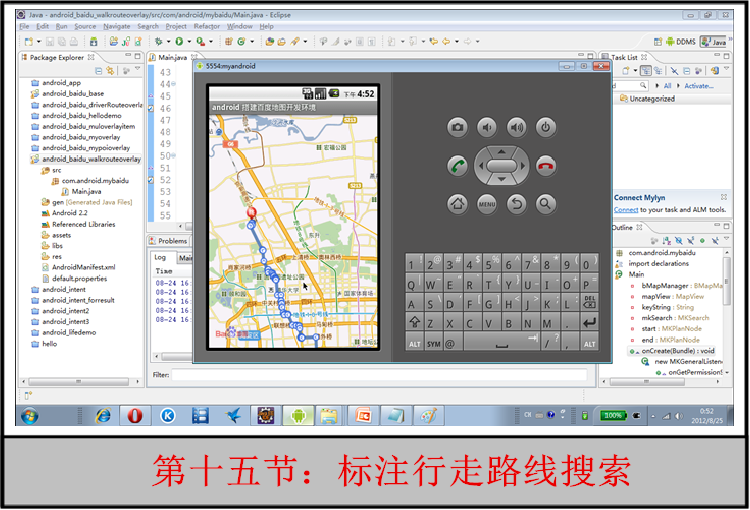Screen dimensions: 750x510
Task: Toggle Sort in the Outline toolbar
Action: coord(666,241)
